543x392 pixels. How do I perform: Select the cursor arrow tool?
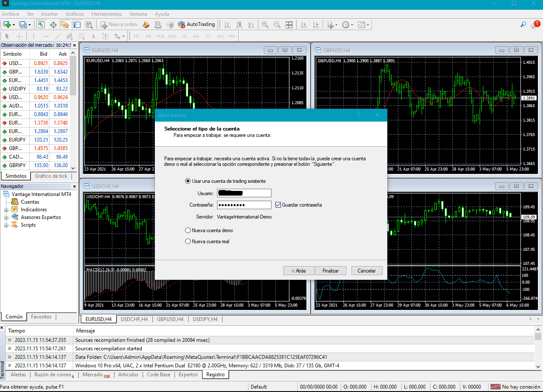[7, 36]
